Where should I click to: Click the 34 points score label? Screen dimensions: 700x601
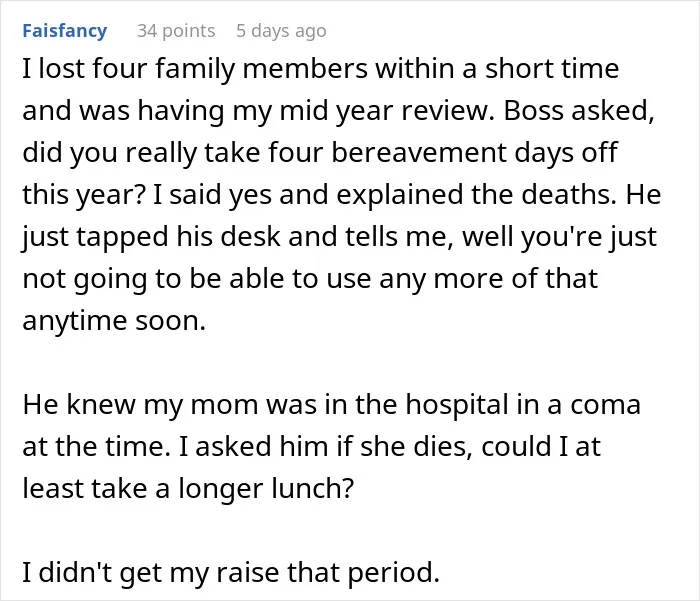click(x=176, y=31)
